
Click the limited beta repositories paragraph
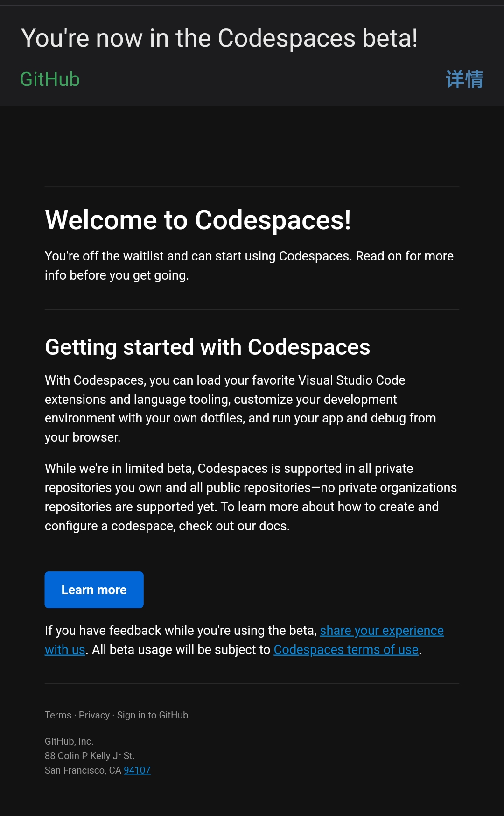pyautogui.click(x=251, y=497)
